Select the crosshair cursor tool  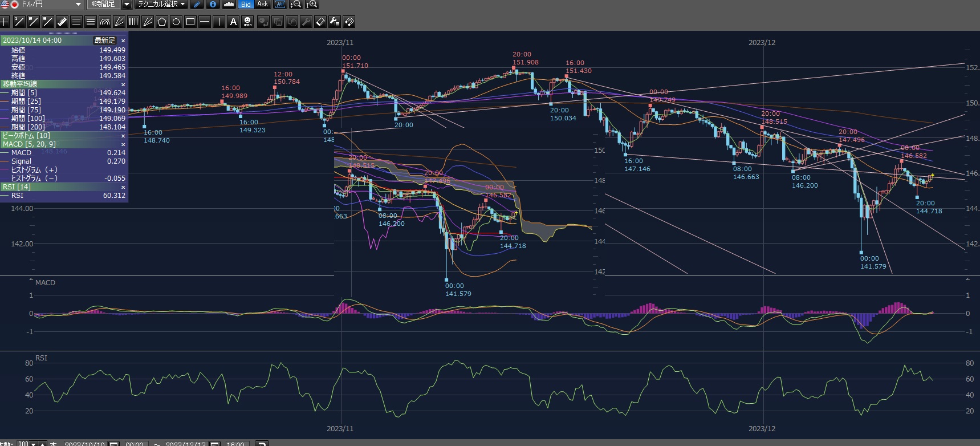pyautogui.click(x=5, y=22)
